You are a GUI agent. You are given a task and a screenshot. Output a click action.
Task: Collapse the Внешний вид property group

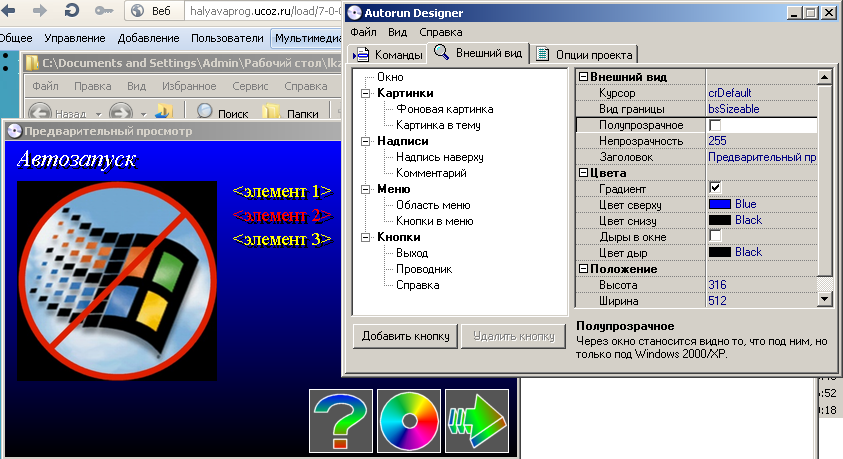click(x=583, y=77)
